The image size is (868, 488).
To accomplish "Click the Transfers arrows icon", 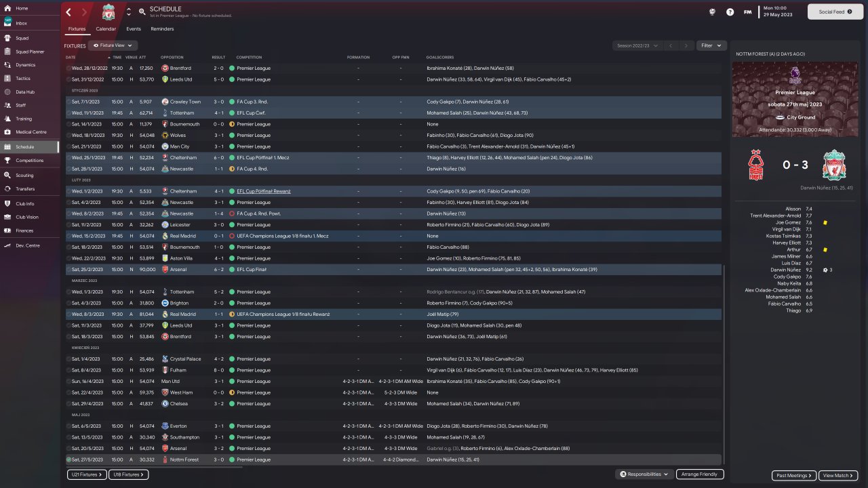I will pyautogui.click(x=7, y=189).
